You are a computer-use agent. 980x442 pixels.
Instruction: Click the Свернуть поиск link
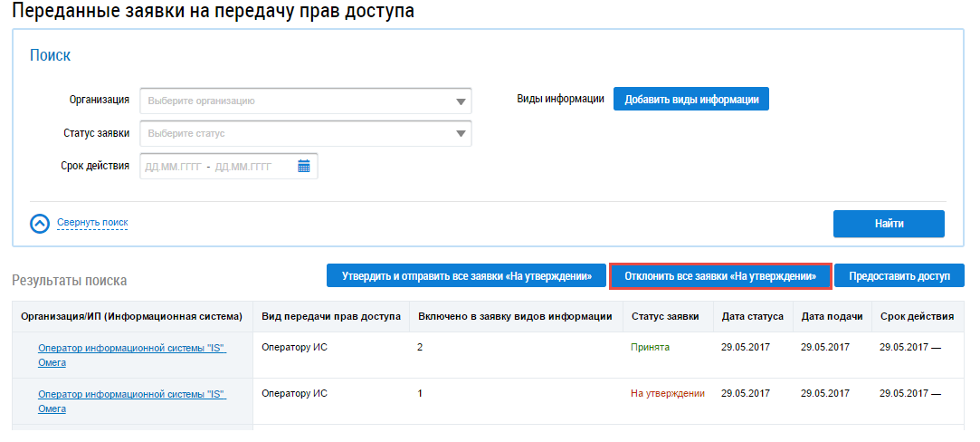pyautogui.click(x=92, y=223)
